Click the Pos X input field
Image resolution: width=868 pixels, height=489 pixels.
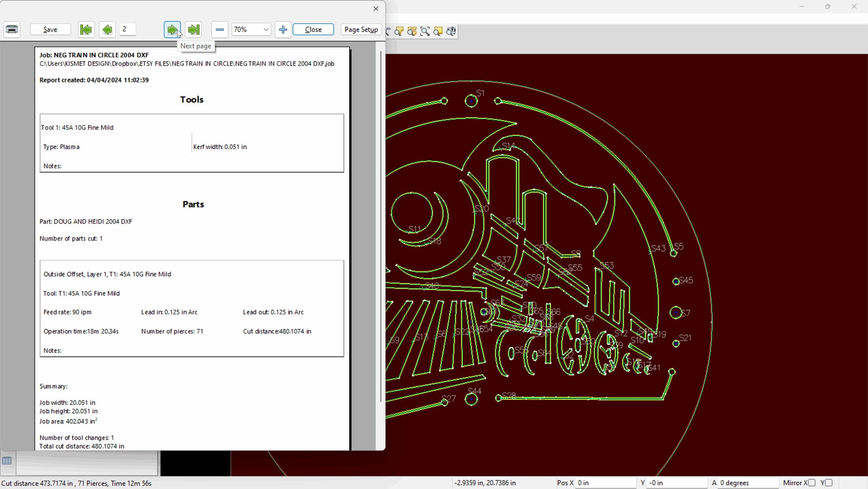(x=606, y=483)
